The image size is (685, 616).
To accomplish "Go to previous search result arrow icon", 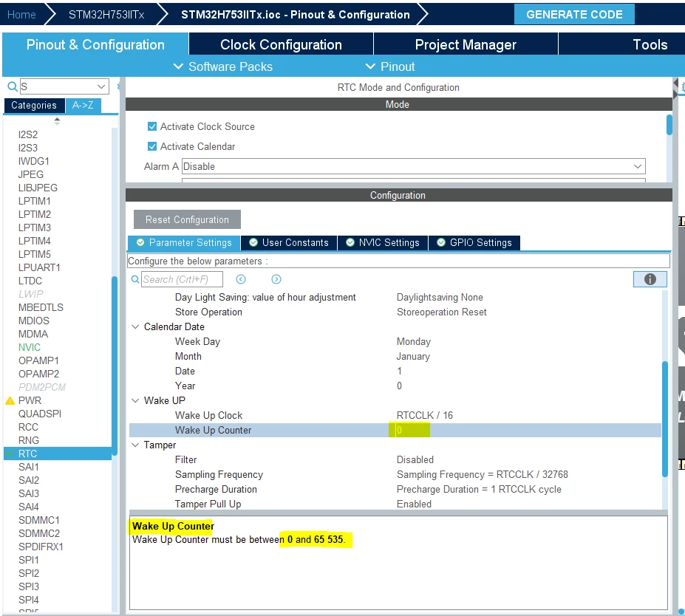I will [241, 279].
